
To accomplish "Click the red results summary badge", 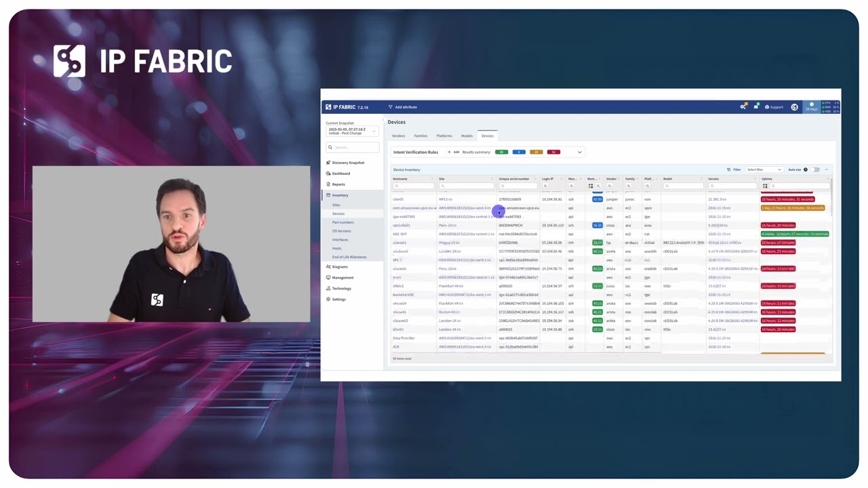I will 554,152.
